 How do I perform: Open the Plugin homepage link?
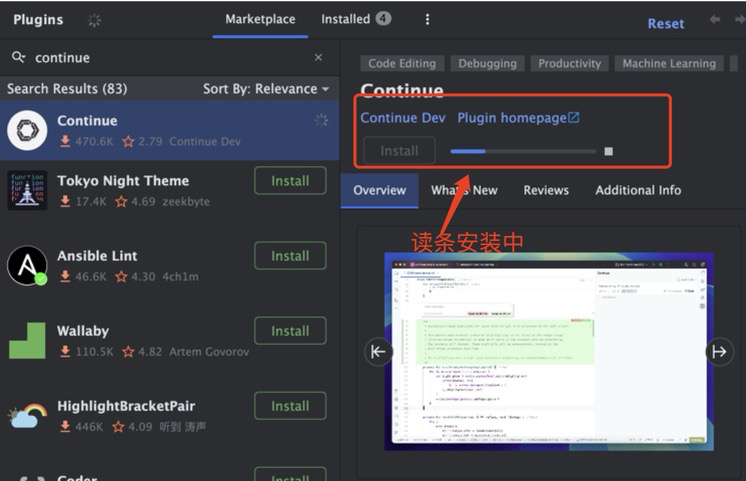tap(512, 118)
